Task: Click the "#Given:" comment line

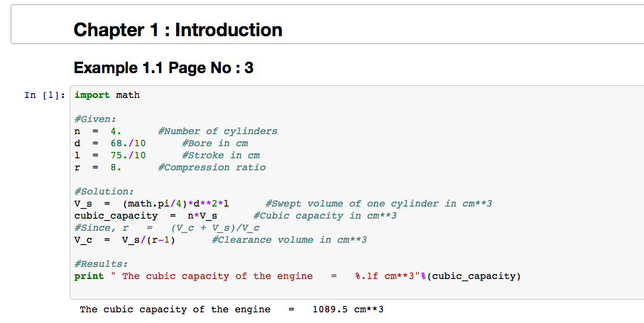Action: (x=95, y=119)
